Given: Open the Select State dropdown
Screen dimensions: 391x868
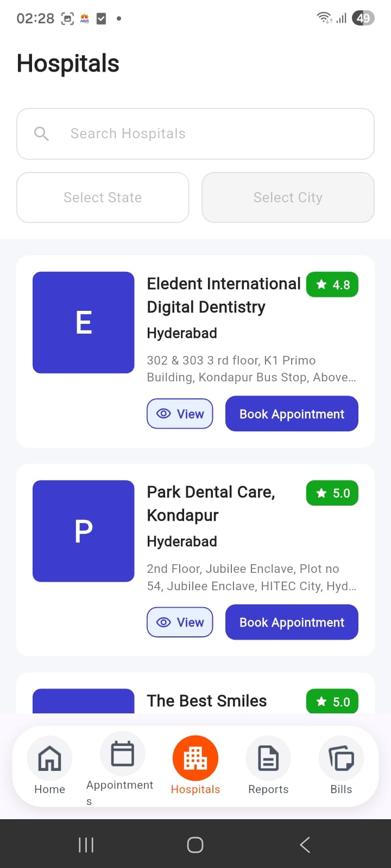Looking at the screenshot, I should [103, 197].
